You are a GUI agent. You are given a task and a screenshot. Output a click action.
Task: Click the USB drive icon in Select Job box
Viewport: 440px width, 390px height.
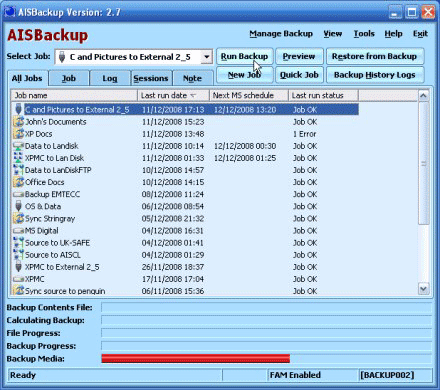pos(62,57)
